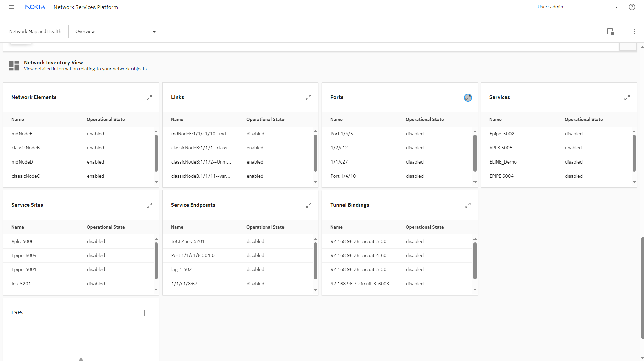Expand the Service Sites panel
644x361 pixels.
(x=149, y=205)
